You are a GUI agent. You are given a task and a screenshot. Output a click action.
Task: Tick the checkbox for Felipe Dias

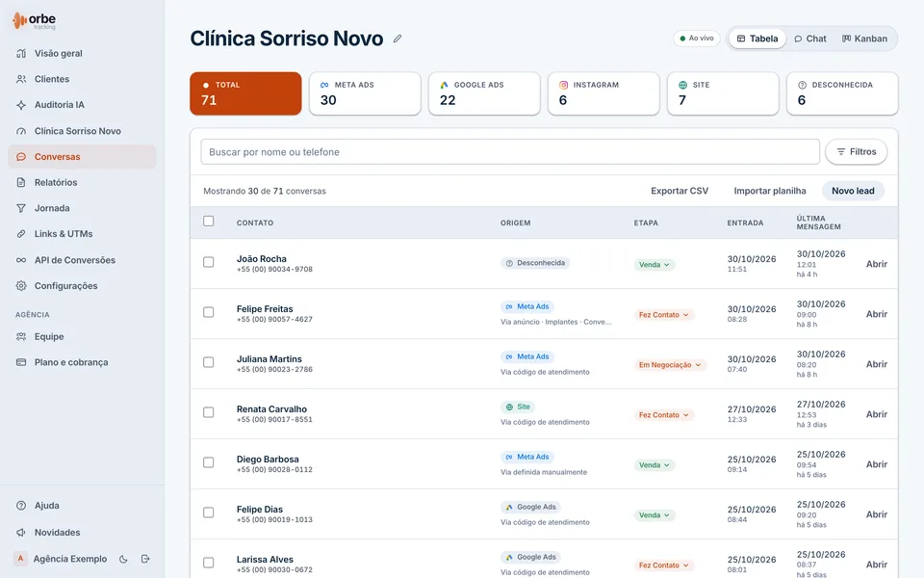tap(209, 512)
